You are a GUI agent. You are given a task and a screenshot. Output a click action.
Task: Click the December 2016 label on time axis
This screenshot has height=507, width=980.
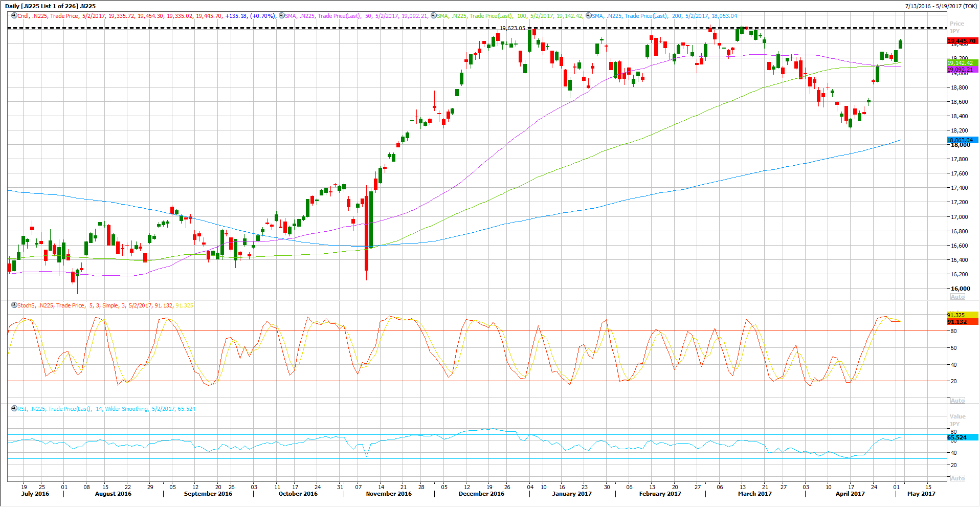point(481,494)
